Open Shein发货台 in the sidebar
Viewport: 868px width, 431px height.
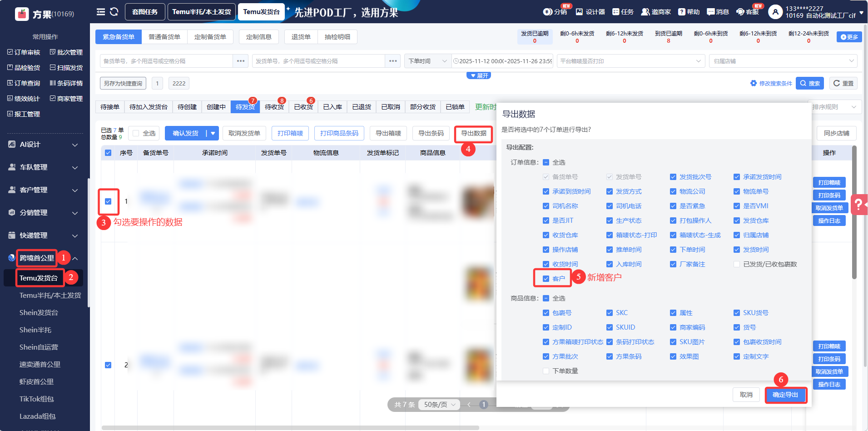click(39, 313)
